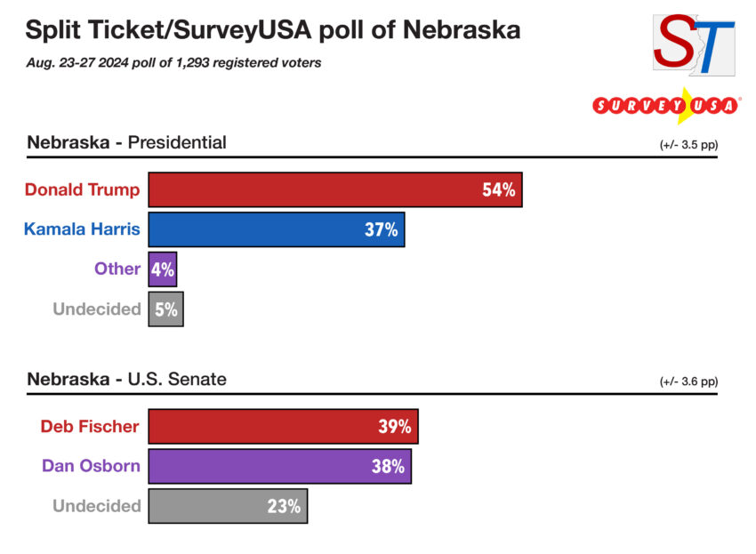Click the purple Other 4% bar

click(163, 269)
